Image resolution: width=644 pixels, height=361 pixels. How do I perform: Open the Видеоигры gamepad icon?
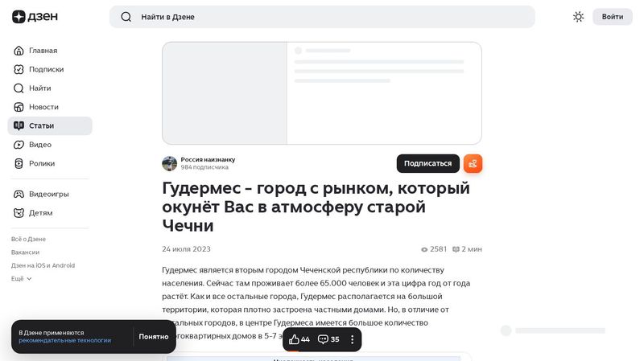(x=19, y=194)
